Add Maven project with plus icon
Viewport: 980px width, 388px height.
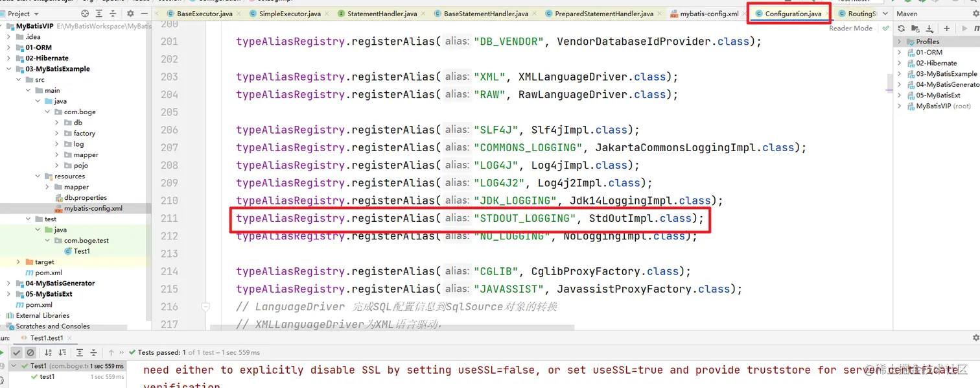[x=947, y=29]
